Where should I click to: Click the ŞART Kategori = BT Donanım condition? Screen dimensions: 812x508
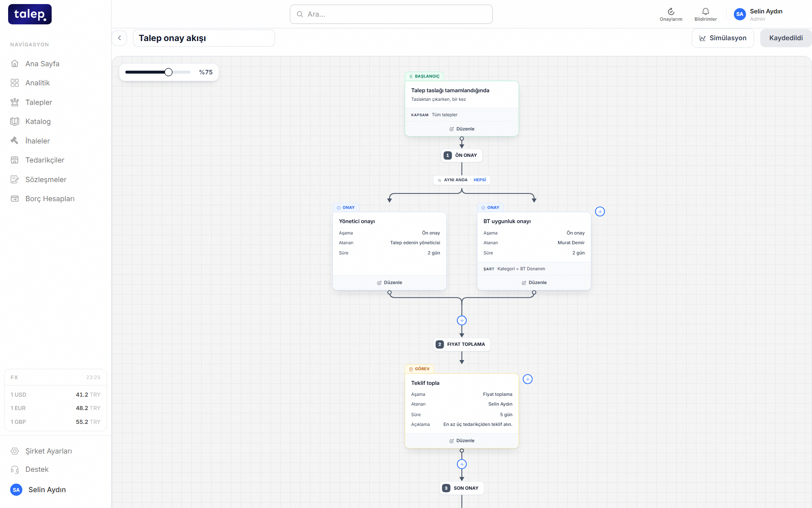point(534,269)
